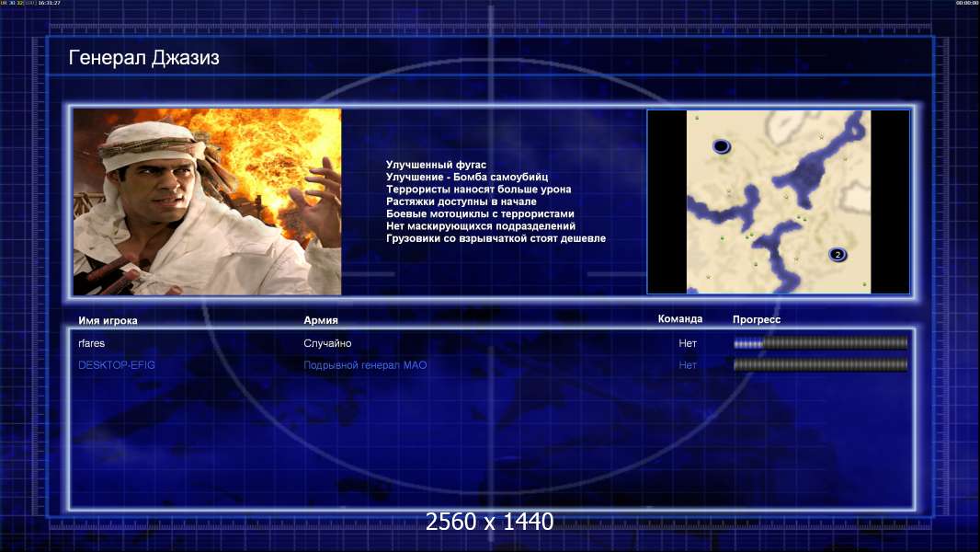Click the text 'Улучшенный фугас'
This screenshot has height=552, width=980.
pos(436,165)
